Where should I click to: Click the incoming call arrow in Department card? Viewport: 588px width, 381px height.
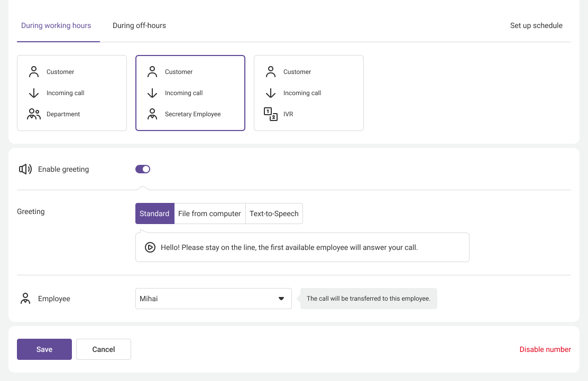(34, 93)
